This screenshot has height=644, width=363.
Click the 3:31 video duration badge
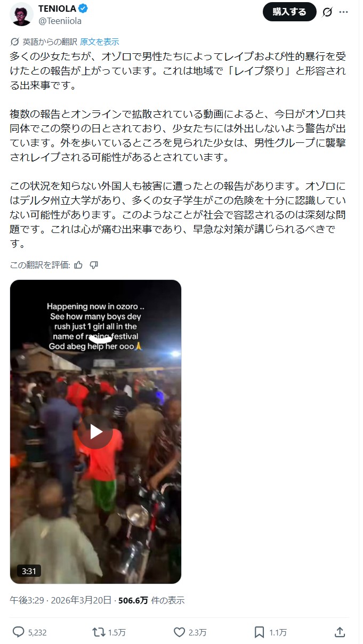29,571
